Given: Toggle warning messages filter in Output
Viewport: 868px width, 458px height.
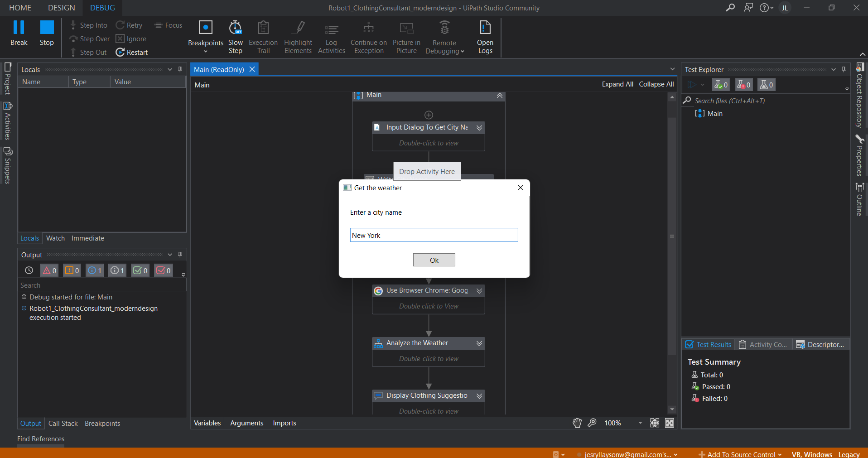Looking at the screenshot, I should coord(72,270).
